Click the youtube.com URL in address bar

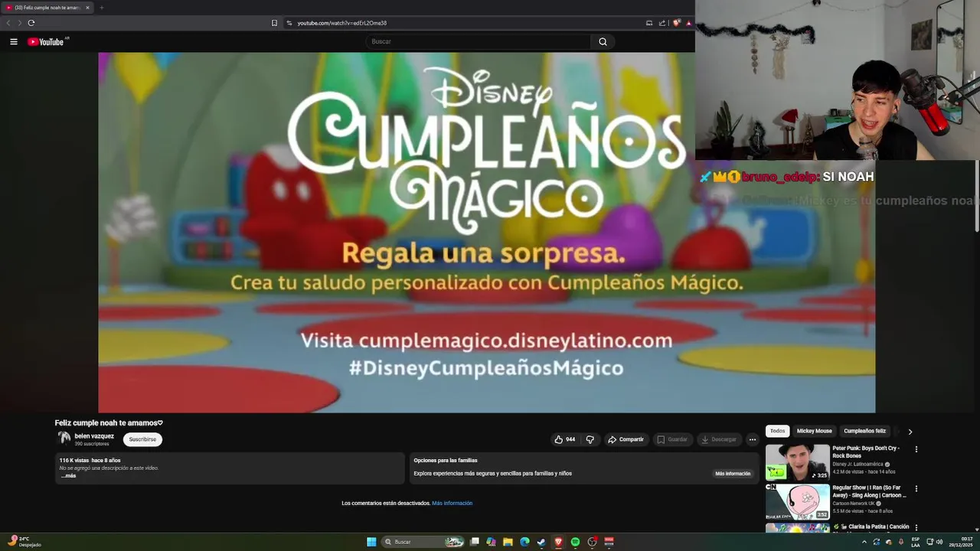341,23
